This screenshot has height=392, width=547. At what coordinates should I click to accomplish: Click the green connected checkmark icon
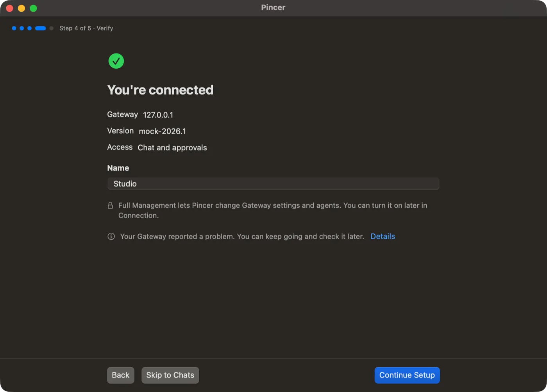pyautogui.click(x=116, y=61)
